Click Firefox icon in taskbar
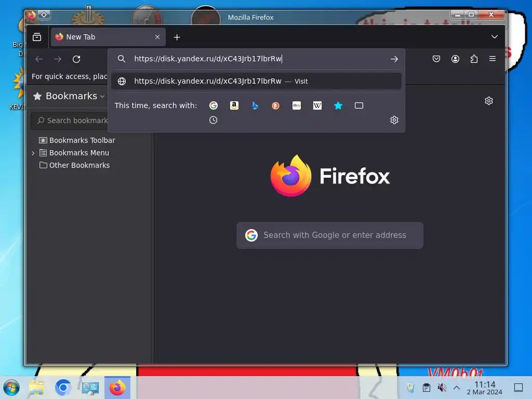This screenshot has width=532, height=399. pyautogui.click(x=117, y=388)
